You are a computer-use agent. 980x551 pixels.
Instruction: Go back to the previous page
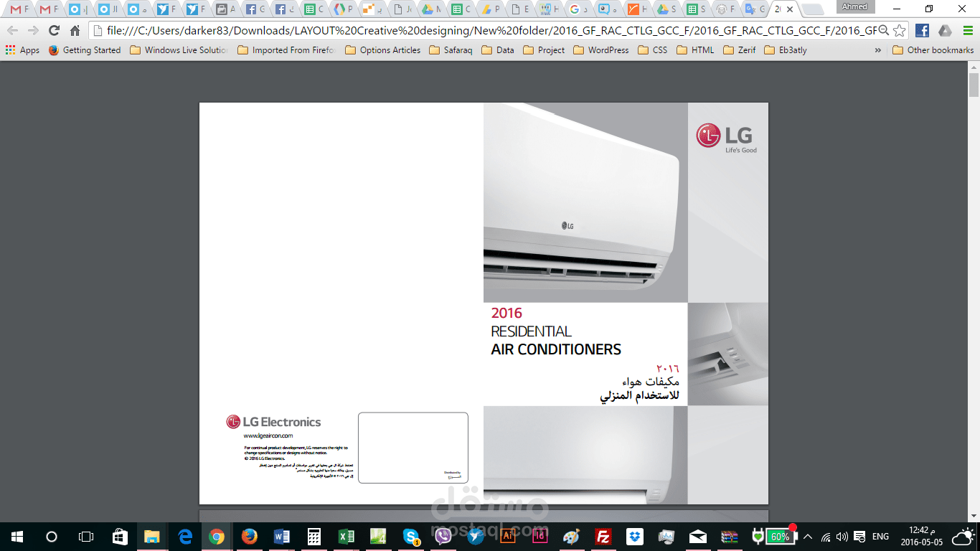point(12,31)
